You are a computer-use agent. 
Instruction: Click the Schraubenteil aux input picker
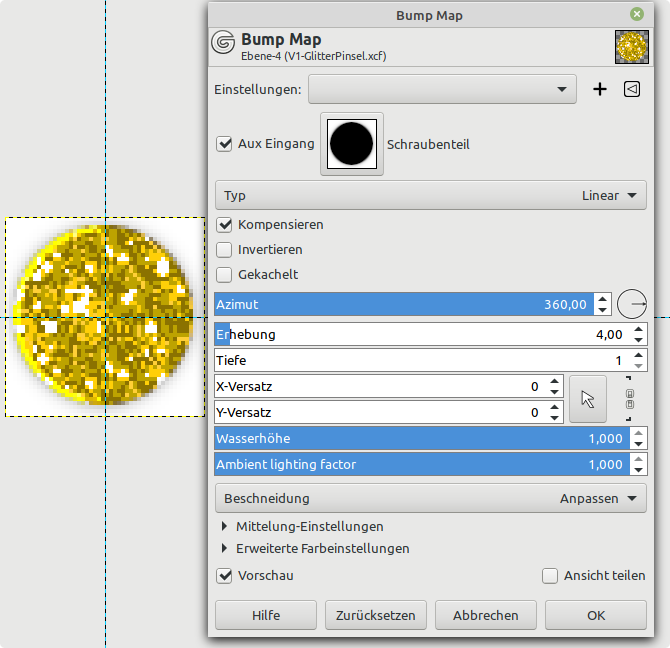(351, 144)
